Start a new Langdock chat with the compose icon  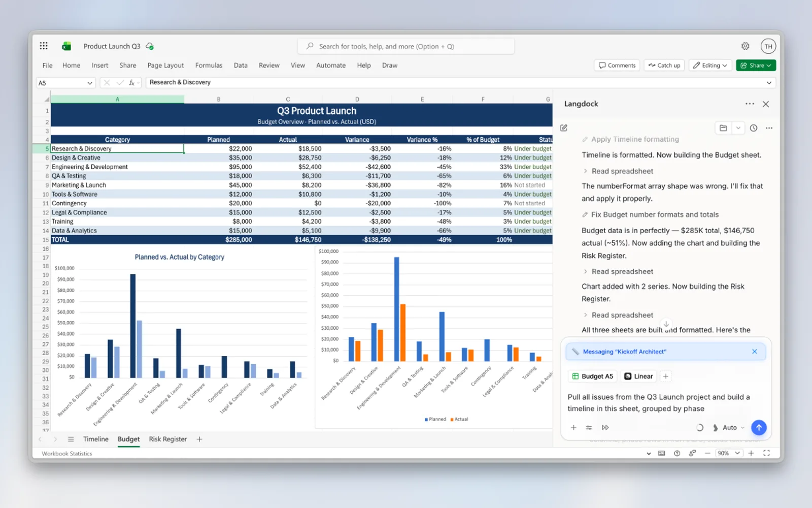564,128
